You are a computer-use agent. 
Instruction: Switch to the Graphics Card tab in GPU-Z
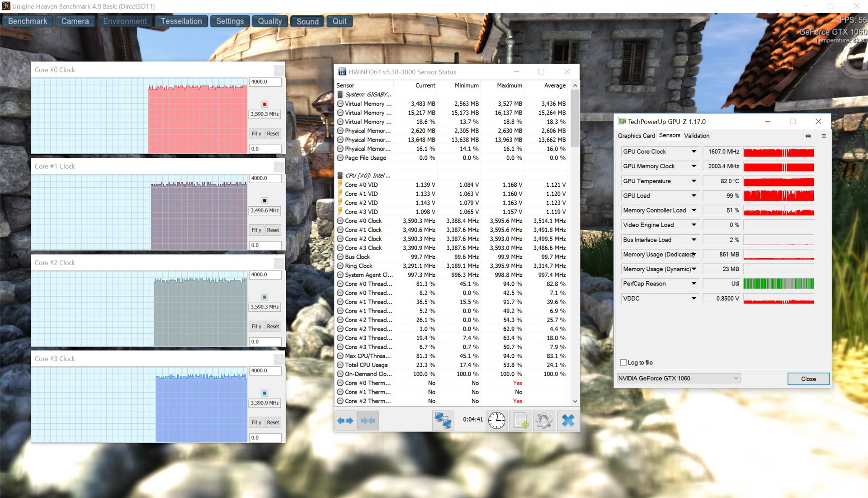tap(636, 136)
